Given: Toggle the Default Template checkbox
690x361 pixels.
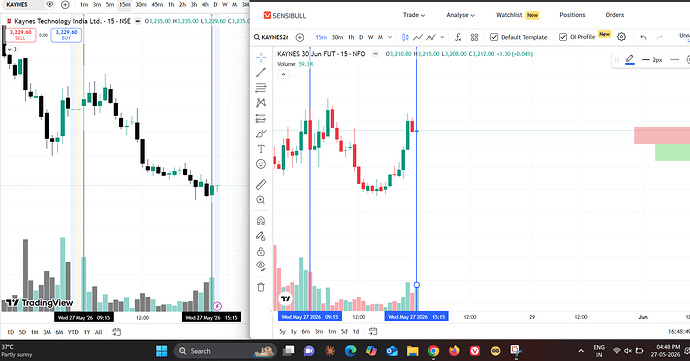Looking at the screenshot, I should point(494,37).
